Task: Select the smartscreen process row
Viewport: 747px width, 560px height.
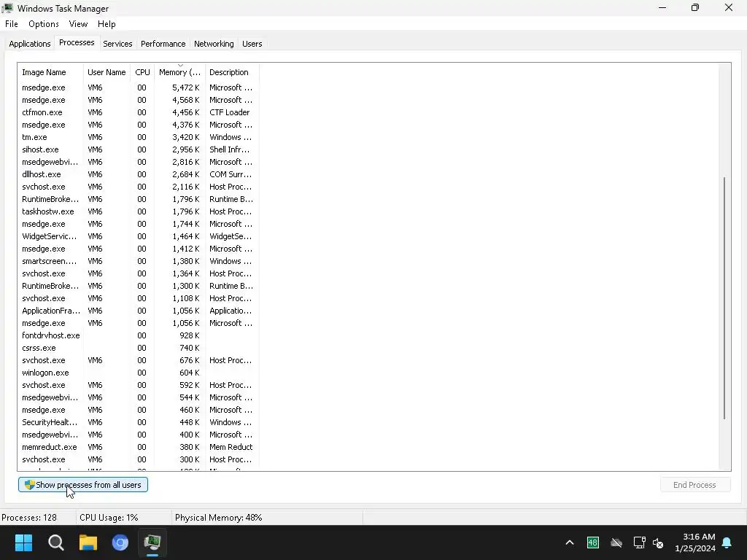Action: pos(138,261)
